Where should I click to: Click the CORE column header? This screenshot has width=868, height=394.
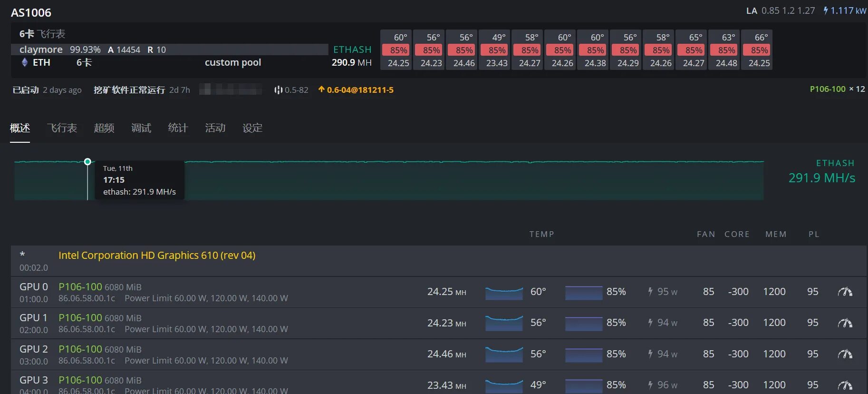[x=737, y=234]
